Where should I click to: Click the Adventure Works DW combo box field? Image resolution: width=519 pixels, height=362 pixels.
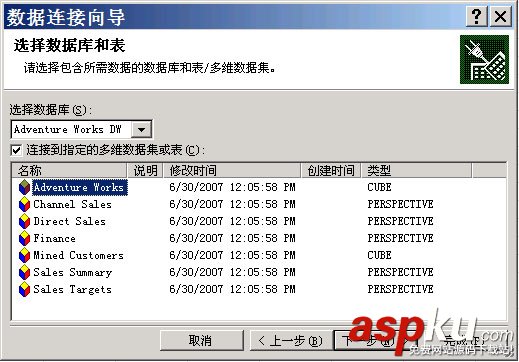pos(82,129)
